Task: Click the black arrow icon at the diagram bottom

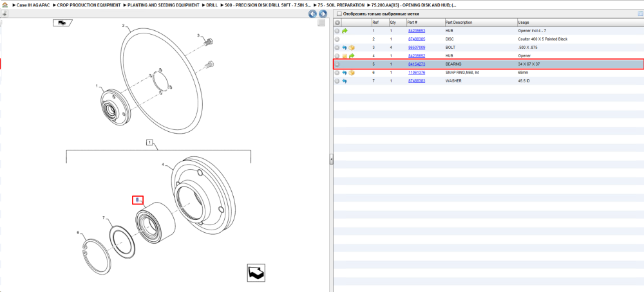Action: tap(256, 273)
